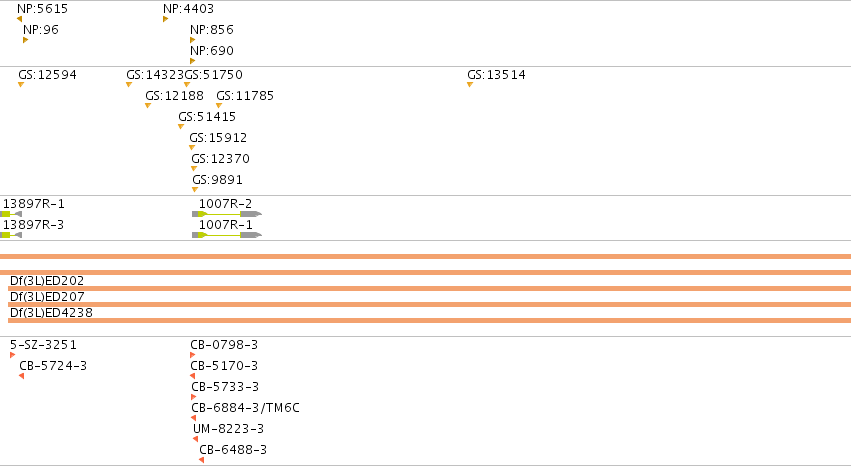851x466 pixels.
Task: Select the GS:9891 insertion label
Action: [x=217, y=180]
